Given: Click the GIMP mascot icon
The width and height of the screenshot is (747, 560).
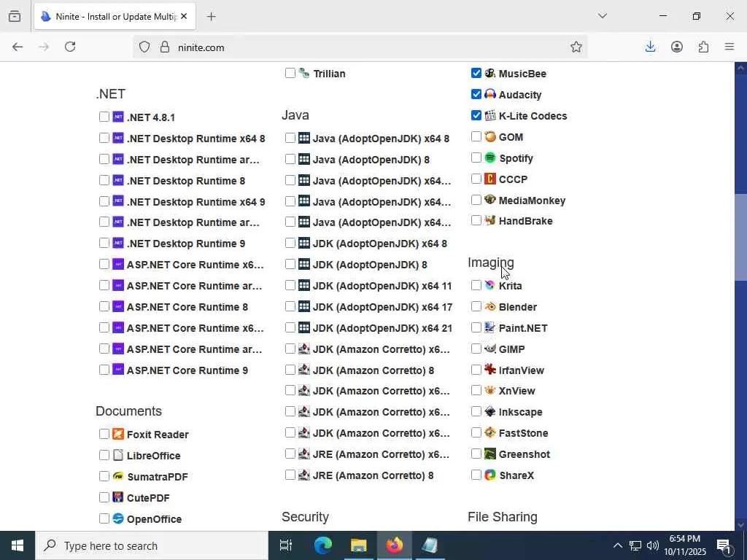Looking at the screenshot, I should point(489,349).
